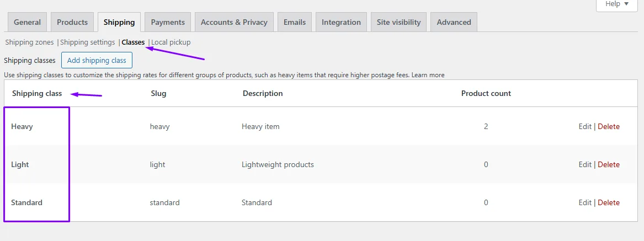This screenshot has width=644, height=241.
Task: Click the 'Shipping classes' heading text
Action: (30, 60)
